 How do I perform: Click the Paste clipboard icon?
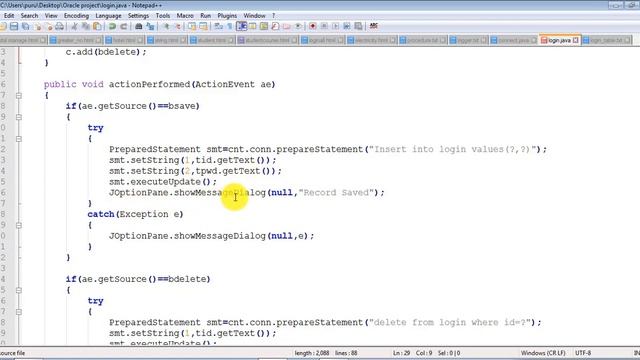point(97,27)
